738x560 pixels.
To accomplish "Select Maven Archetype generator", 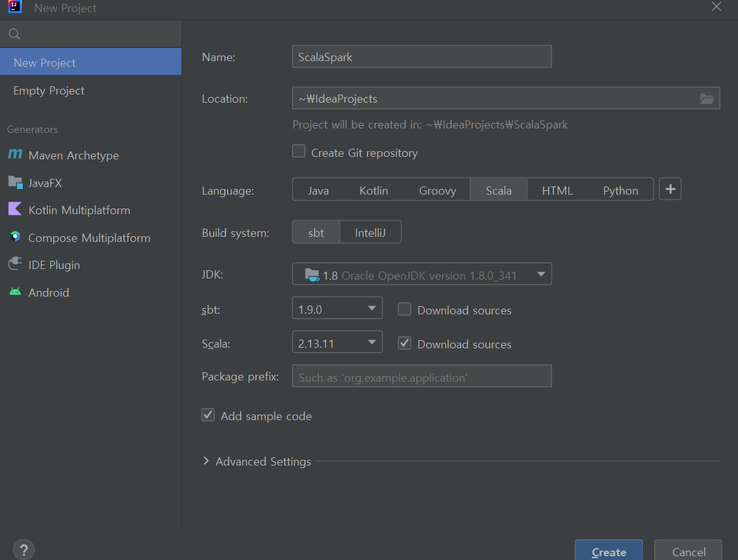I will (90, 155).
